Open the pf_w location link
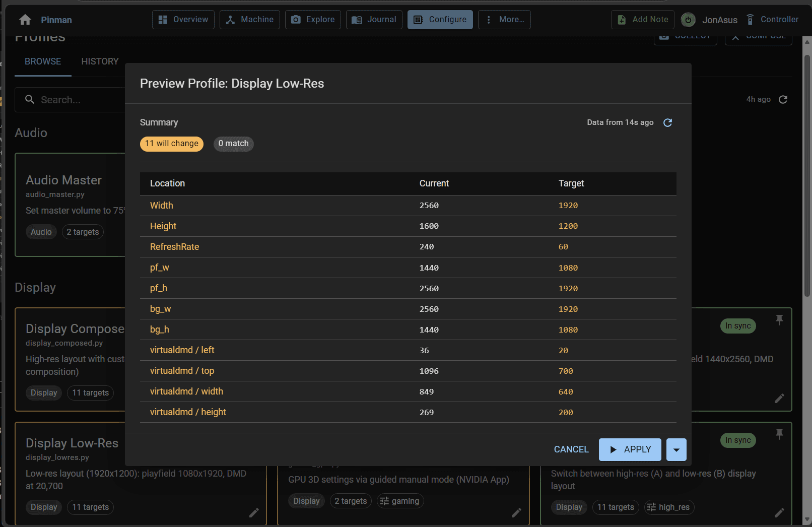Image resolution: width=812 pixels, height=527 pixels. (159, 268)
